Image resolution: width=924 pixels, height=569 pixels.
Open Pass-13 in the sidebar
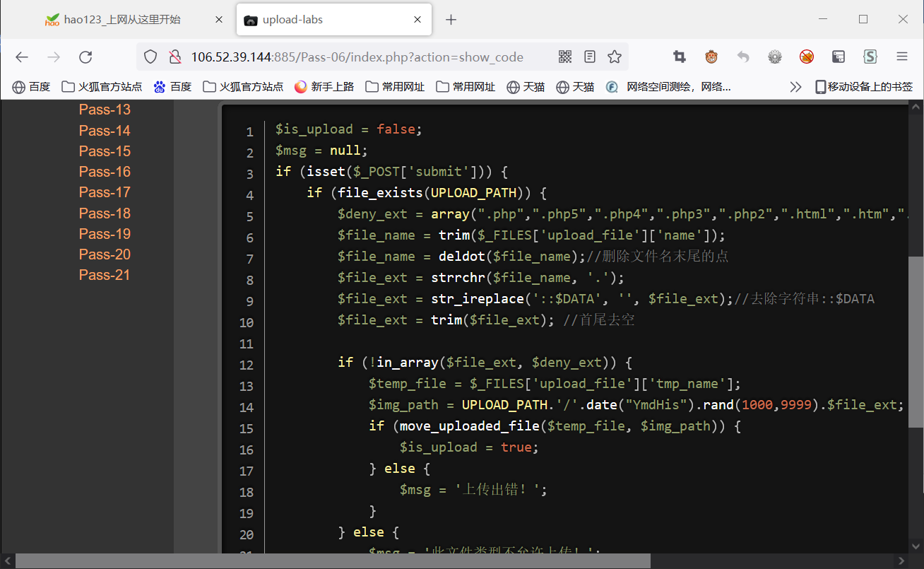pyautogui.click(x=105, y=110)
